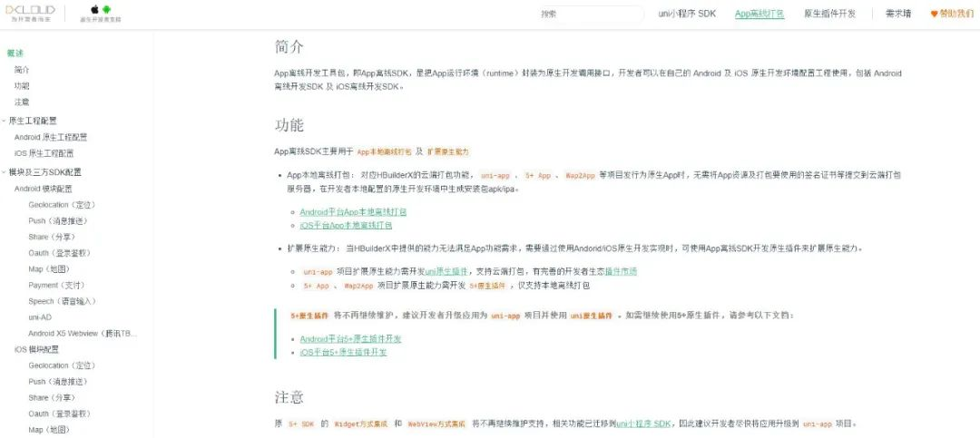980x438 pixels.
Task: Open Payment（支付）in sidebar
Action: [x=56, y=286]
